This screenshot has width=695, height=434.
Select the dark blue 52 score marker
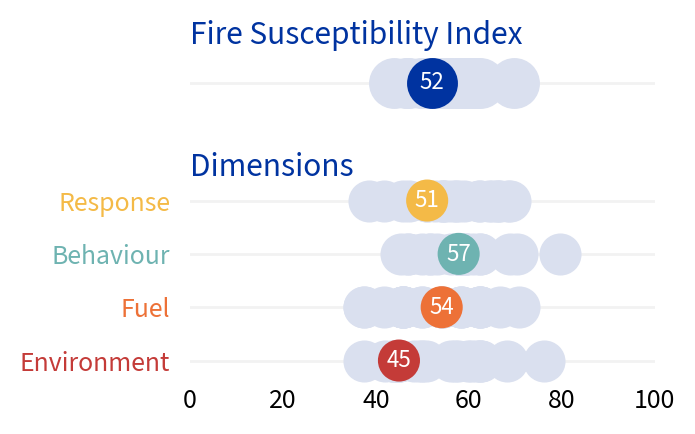[x=432, y=82]
